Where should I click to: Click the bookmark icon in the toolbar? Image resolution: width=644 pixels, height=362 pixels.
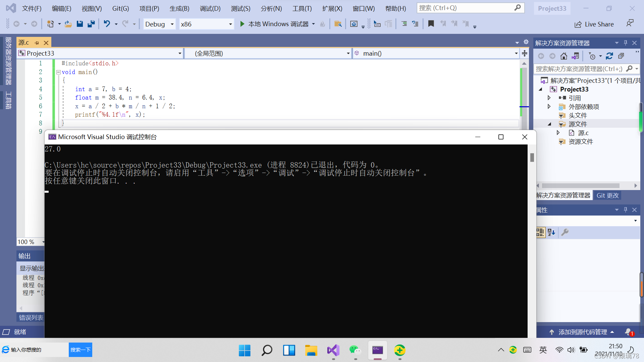coord(431,24)
